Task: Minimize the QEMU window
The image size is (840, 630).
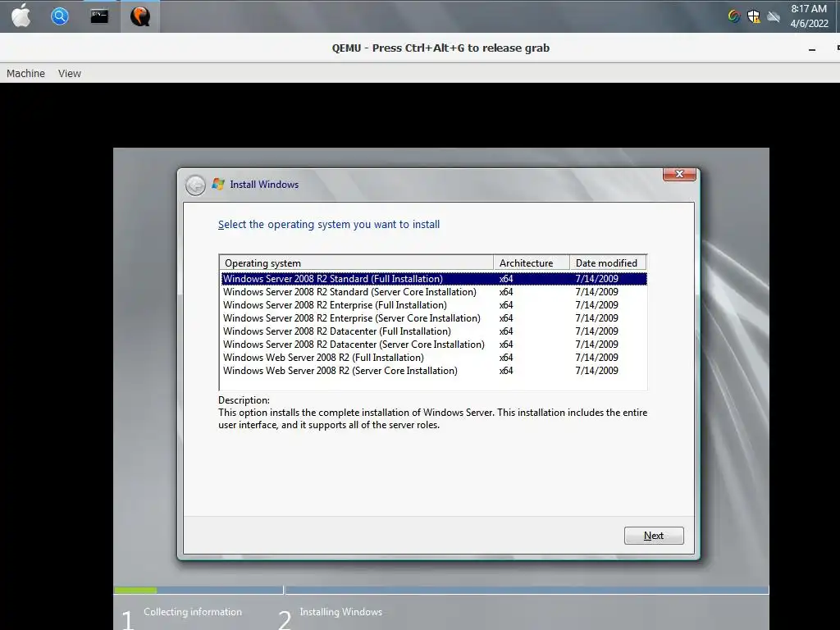Action: (x=812, y=48)
